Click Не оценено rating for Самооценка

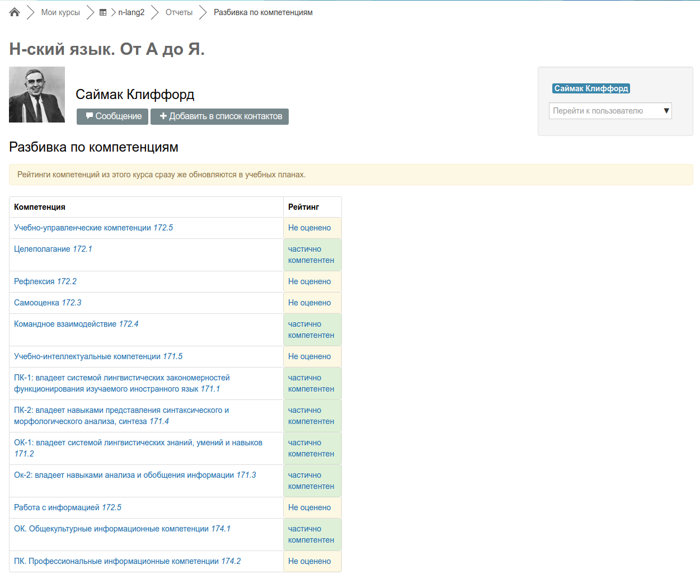(x=309, y=303)
